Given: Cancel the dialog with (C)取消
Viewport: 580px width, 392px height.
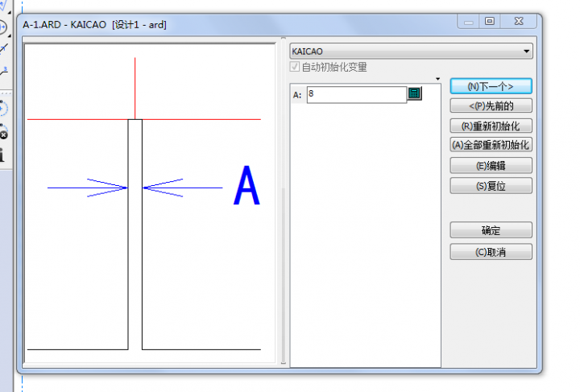Looking at the screenshot, I should tap(491, 252).
